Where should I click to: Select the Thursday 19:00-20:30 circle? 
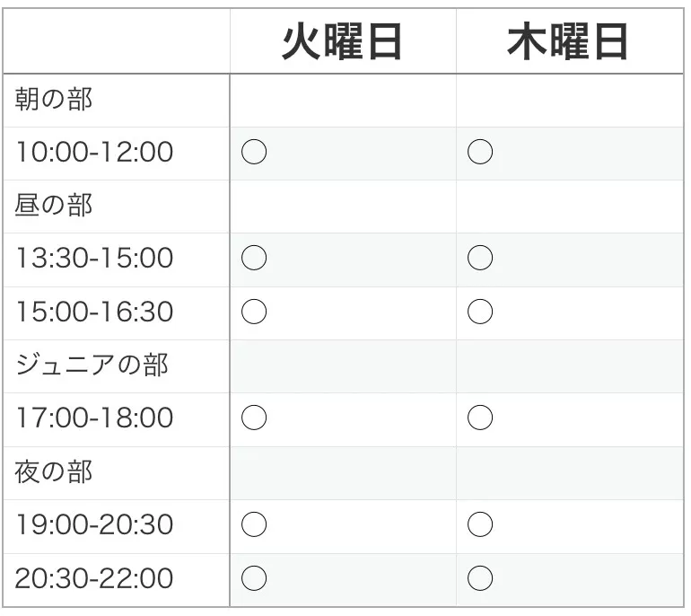point(480,525)
